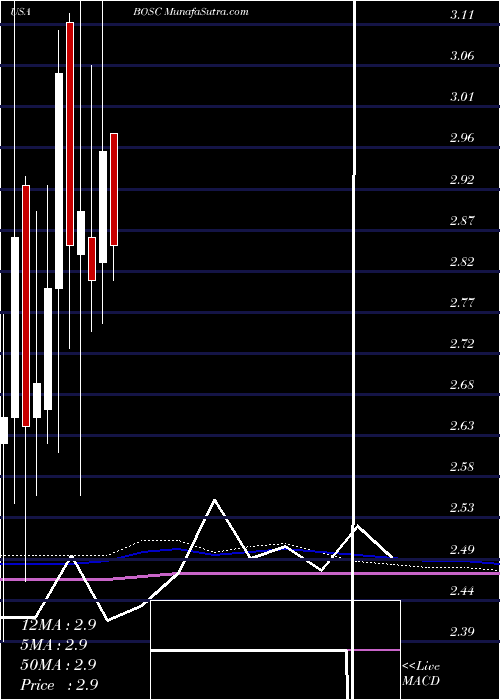The image size is (500, 700).
Task: Click the 2.68 price axis label
Action: (461, 384)
